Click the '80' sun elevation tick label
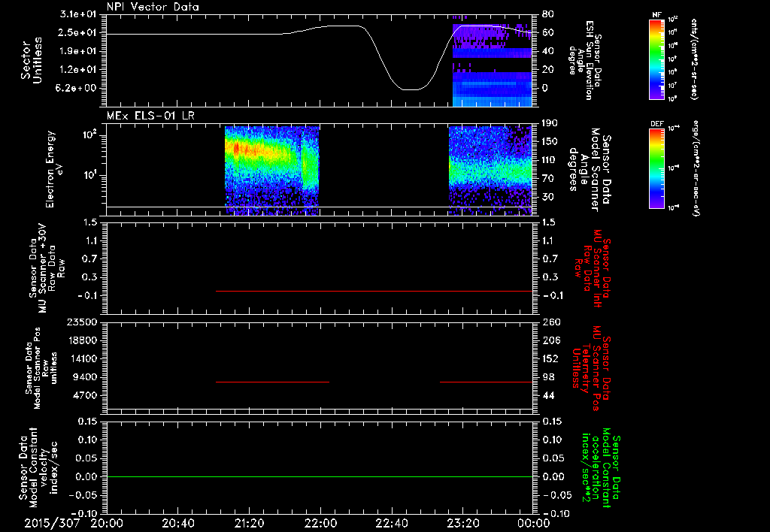The height and width of the screenshot is (532, 770). pos(548,14)
